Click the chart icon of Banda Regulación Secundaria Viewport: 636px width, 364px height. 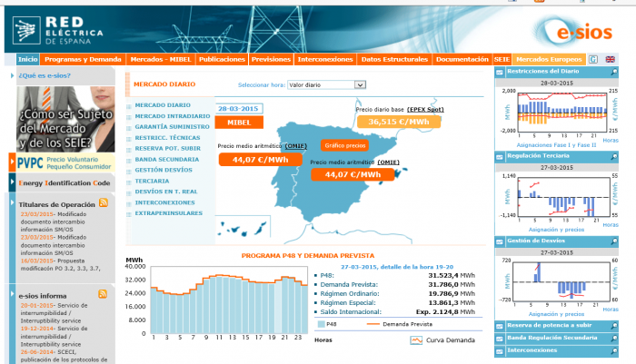[500, 339]
